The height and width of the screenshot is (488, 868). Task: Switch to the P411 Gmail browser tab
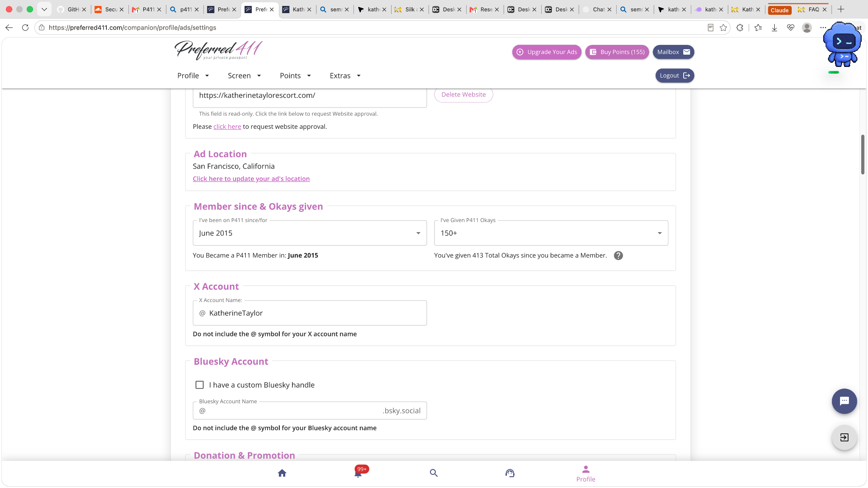pos(147,9)
